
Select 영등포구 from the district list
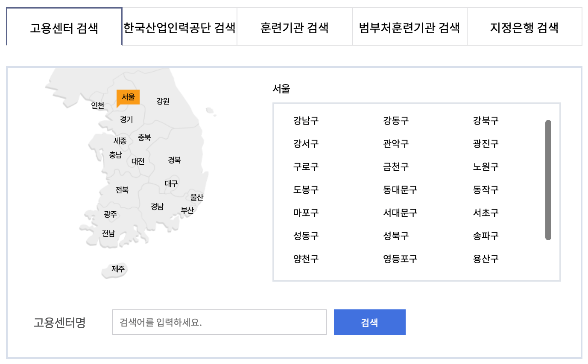399,259
